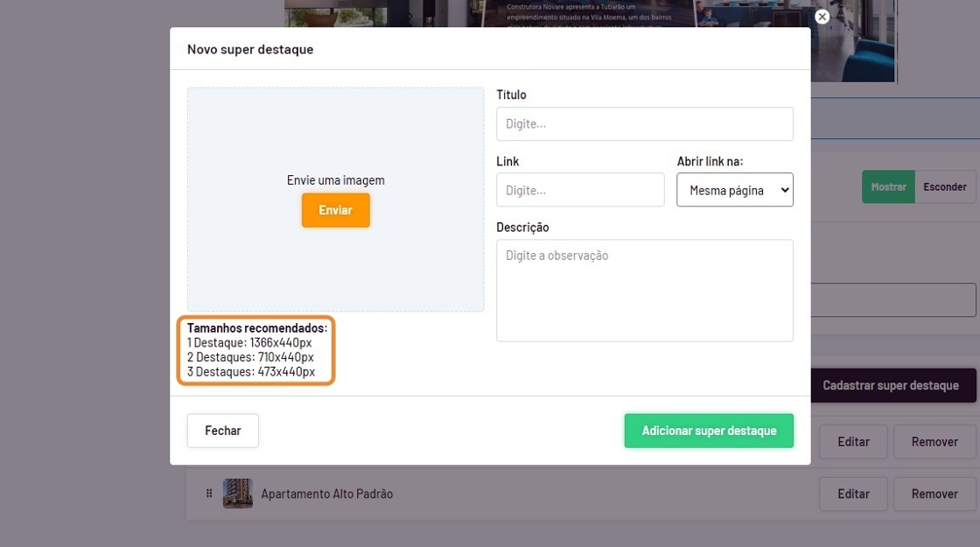The image size is (980, 547).
Task: Click the Descrição text area
Action: point(644,291)
